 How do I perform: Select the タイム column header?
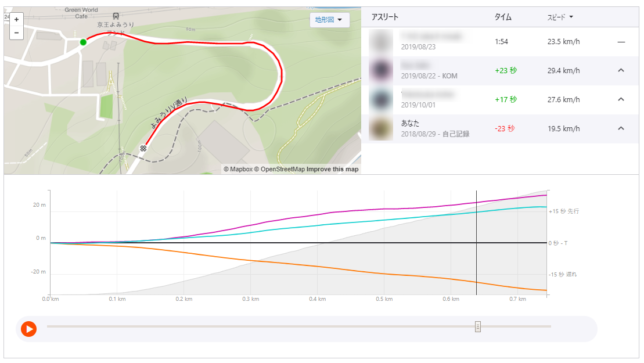point(503,17)
